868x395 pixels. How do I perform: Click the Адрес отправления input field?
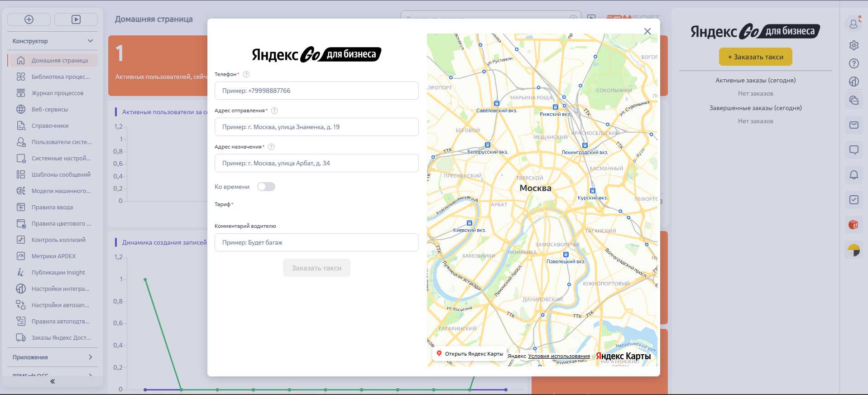[x=317, y=127]
